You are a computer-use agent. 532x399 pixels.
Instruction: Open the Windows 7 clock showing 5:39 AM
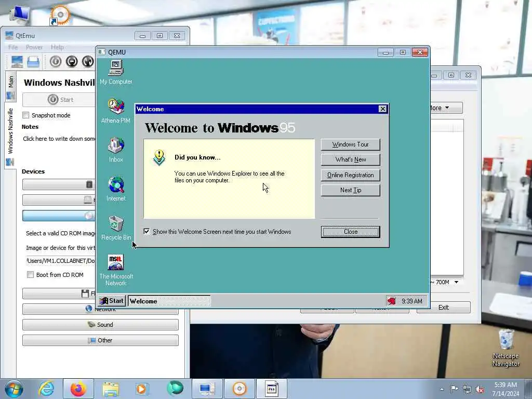(506, 389)
